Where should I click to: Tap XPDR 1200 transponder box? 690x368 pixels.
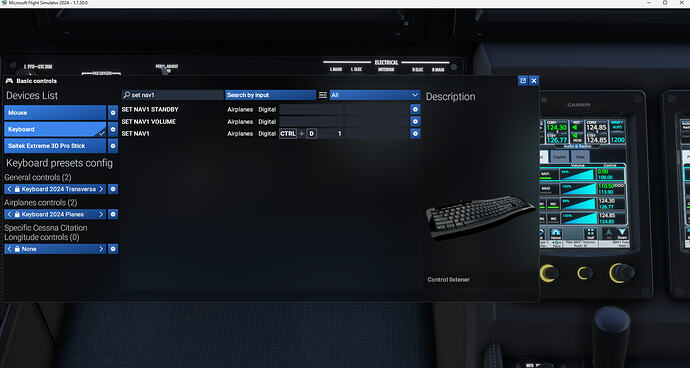[x=618, y=132]
